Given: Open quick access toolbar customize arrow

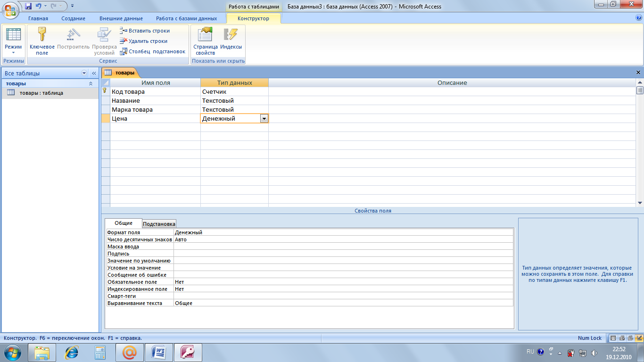Looking at the screenshot, I should (x=72, y=6).
